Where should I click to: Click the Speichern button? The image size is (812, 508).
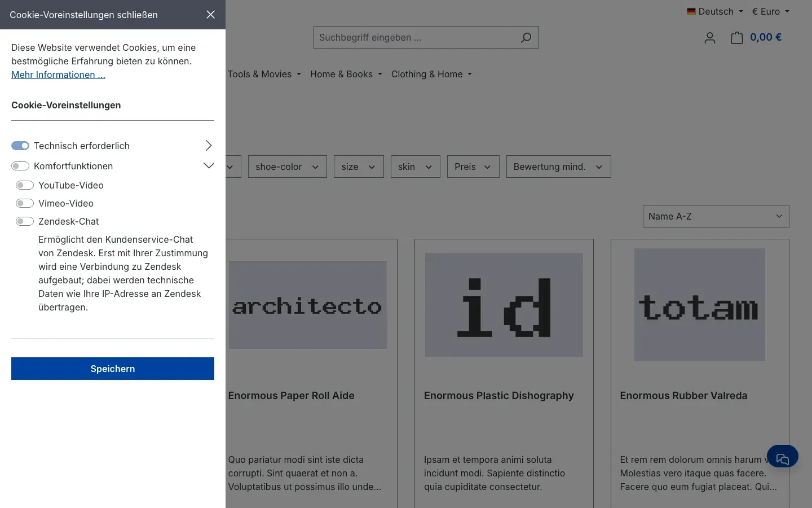(113, 369)
